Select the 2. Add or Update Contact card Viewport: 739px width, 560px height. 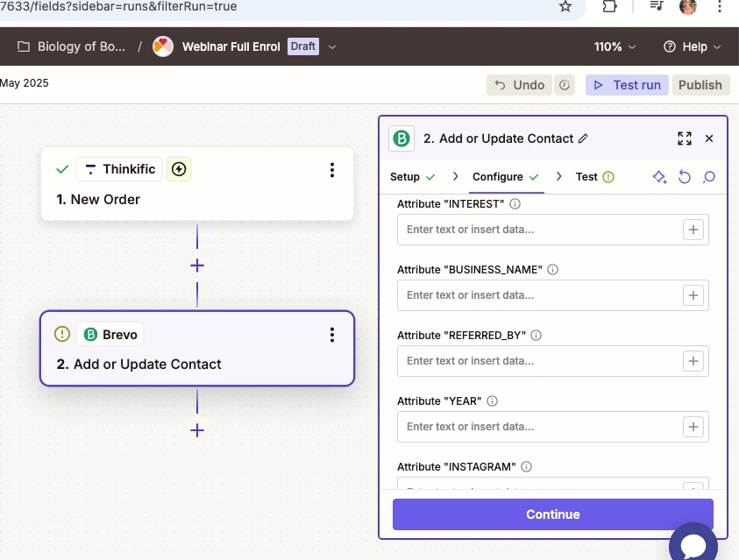197,349
